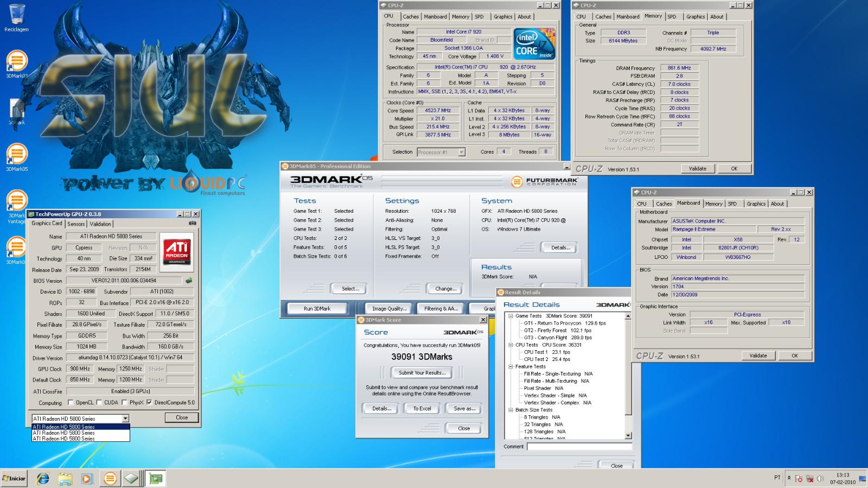
Task: Collapse the Game Tests tree node
Action: (x=510, y=316)
